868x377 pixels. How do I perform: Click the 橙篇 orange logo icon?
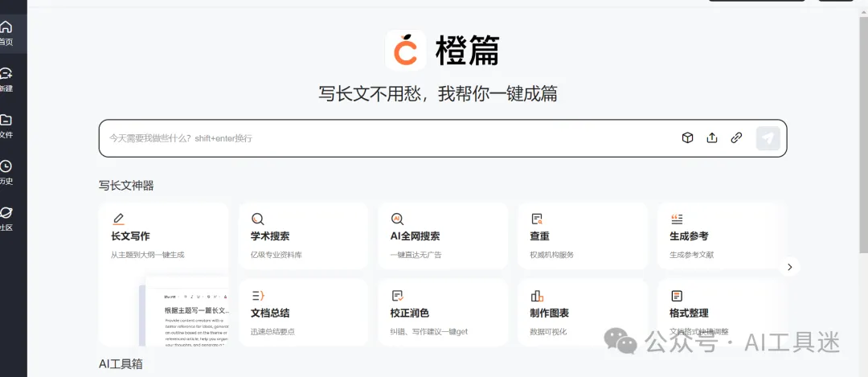coord(406,50)
